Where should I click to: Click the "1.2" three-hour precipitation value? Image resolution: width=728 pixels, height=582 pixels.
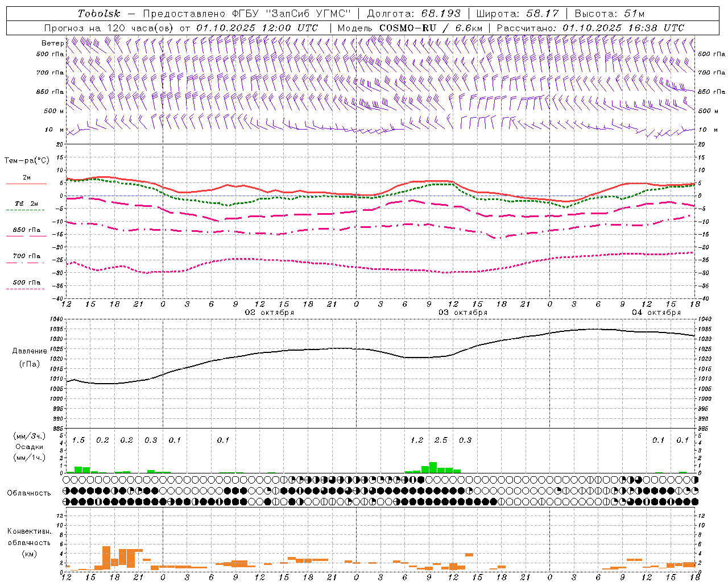tap(417, 440)
